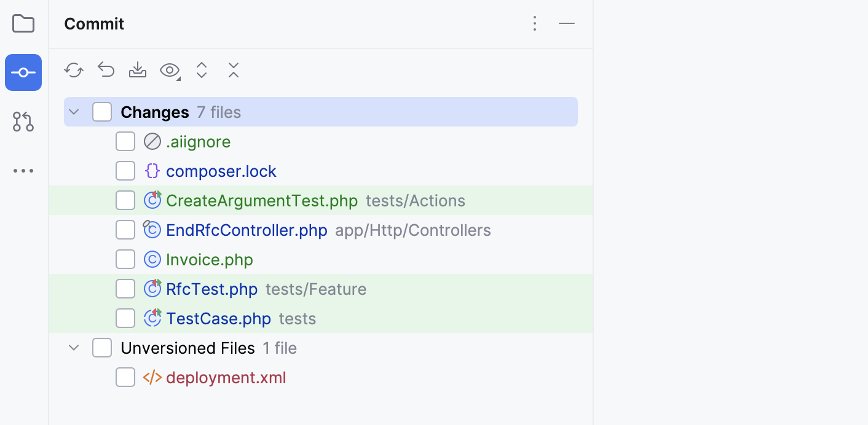Collapse the Unversioned Files node

(x=74, y=348)
